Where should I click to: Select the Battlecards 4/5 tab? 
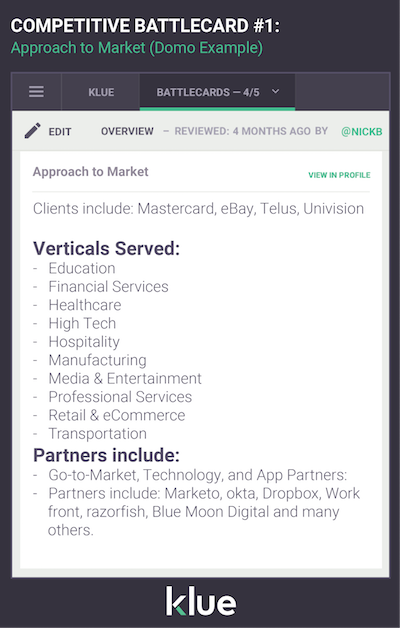[217, 92]
